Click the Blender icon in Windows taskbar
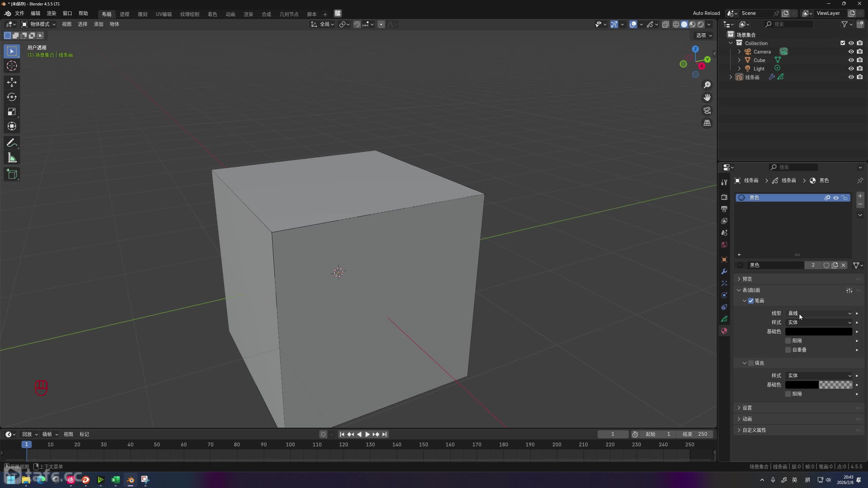Image resolution: width=868 pixels, height=488 pixels. tap(131, 480)
